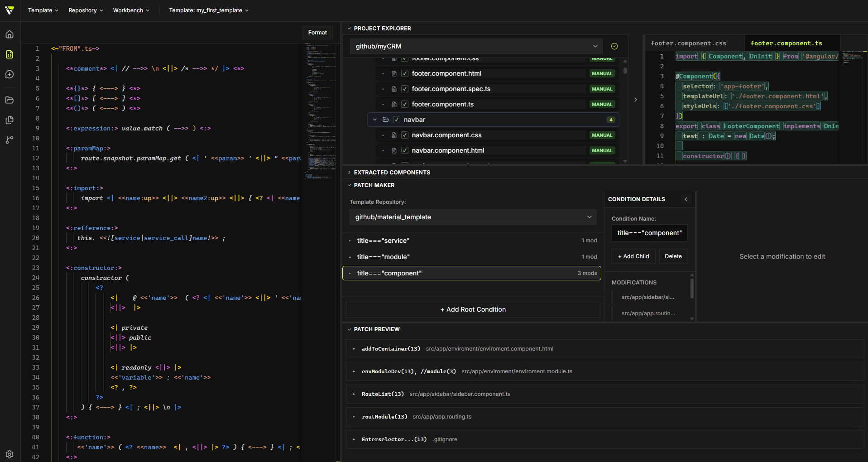Image resolution: width=868 pixels, height=462 pixels.
Task: Click the Format button
Action: tap(317, 33)
